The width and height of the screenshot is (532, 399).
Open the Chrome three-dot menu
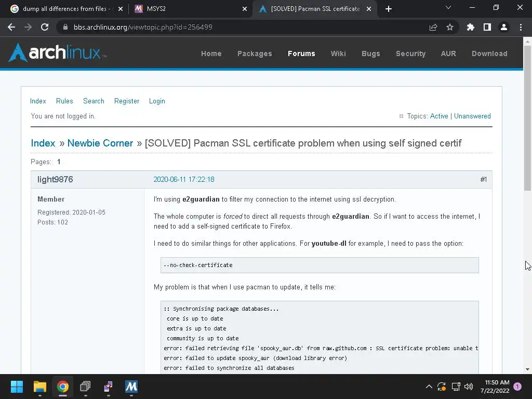pyautogui.click(x=521, y=27)
